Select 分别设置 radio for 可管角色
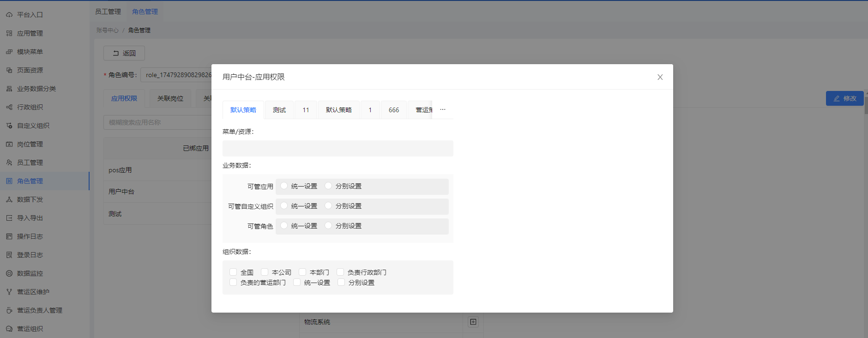 (x=328, y=225)
